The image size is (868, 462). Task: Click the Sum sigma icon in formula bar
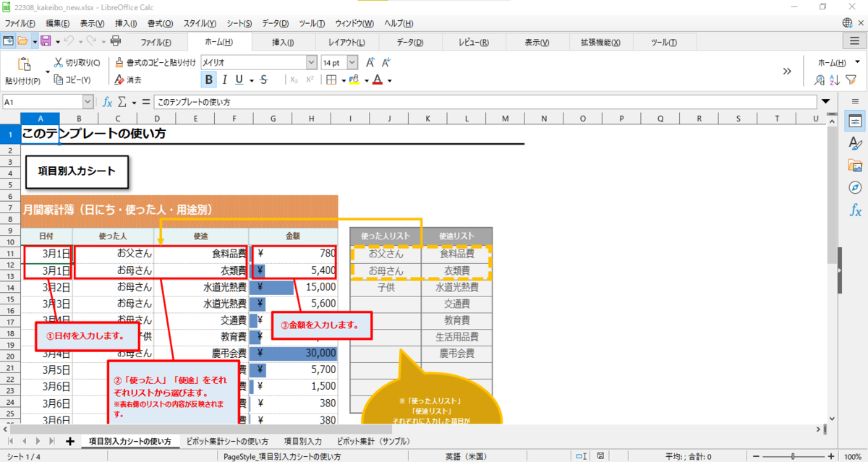(x=122, y=102)
